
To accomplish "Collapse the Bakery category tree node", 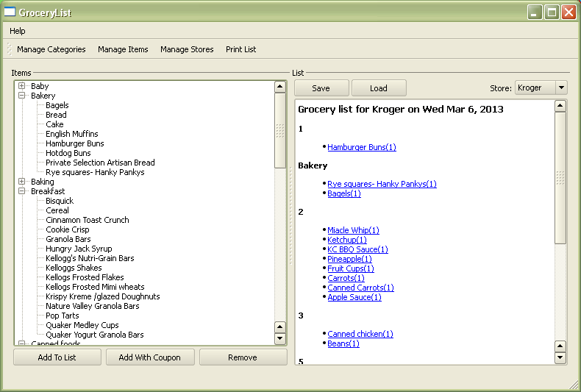I will pos(22,96).
